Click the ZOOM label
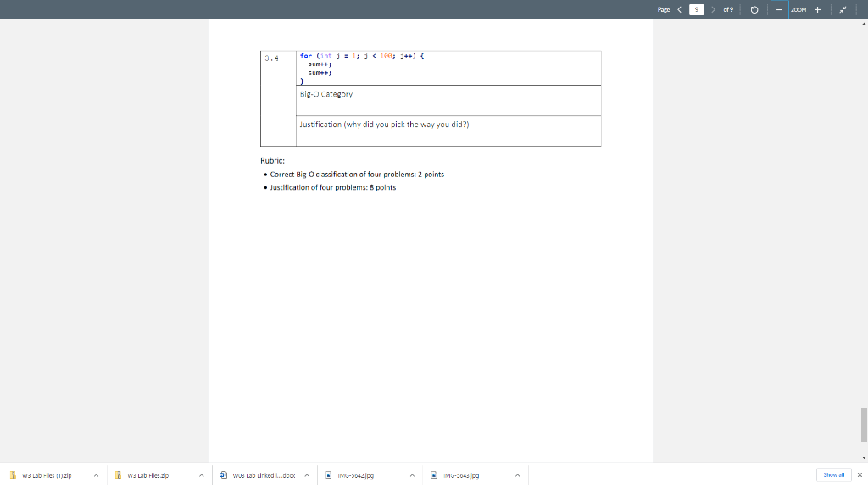The image size is (868, 488). point(798,10)
